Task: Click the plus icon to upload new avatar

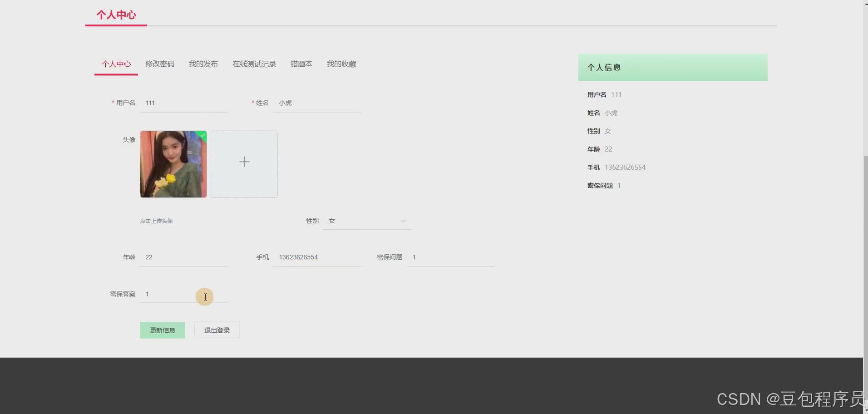Action: click(x=244, y=162)
